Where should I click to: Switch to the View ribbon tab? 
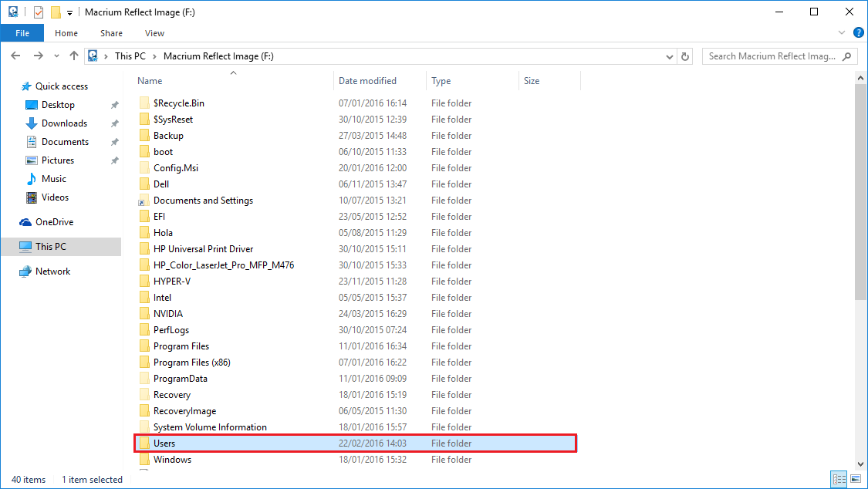coord(154,33)
